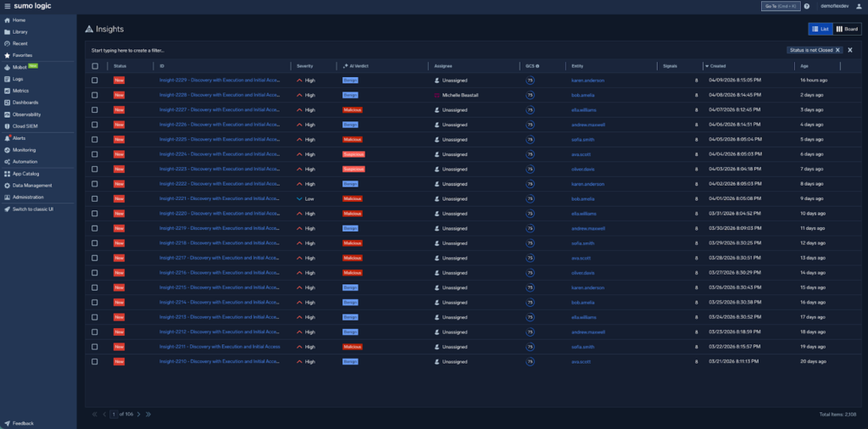868x429 pixels.
Task: Switch to Board view
Action: click(847, 29)
